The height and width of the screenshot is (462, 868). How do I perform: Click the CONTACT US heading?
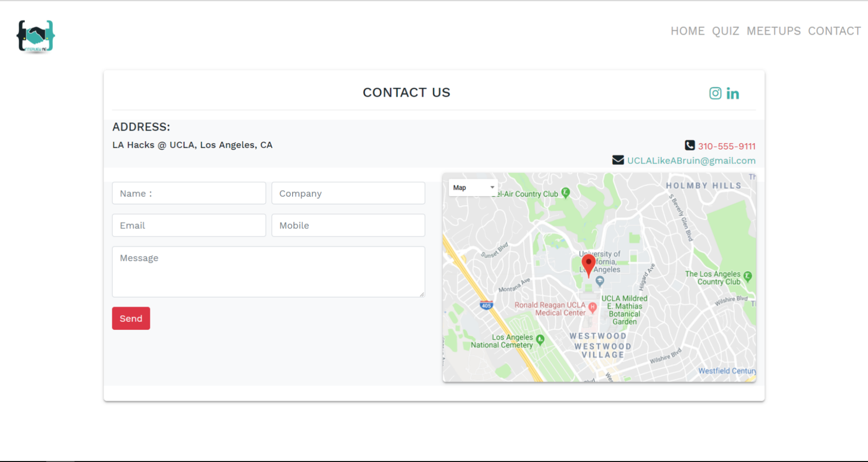(406, 92)
